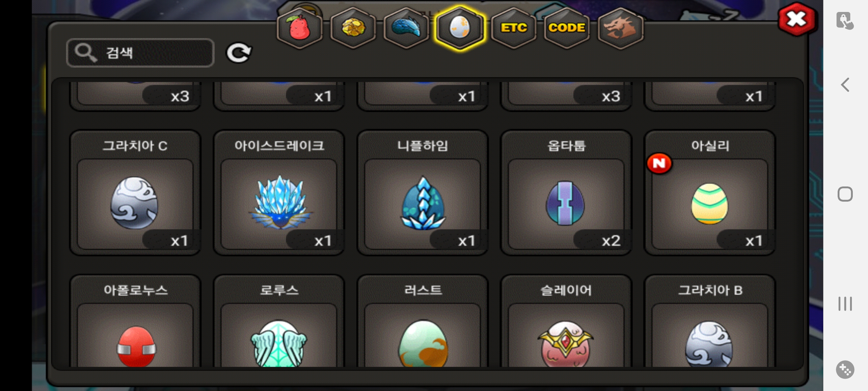Select the new 아실리 striped egg
868x391 pixels.
tap(710, 193)
